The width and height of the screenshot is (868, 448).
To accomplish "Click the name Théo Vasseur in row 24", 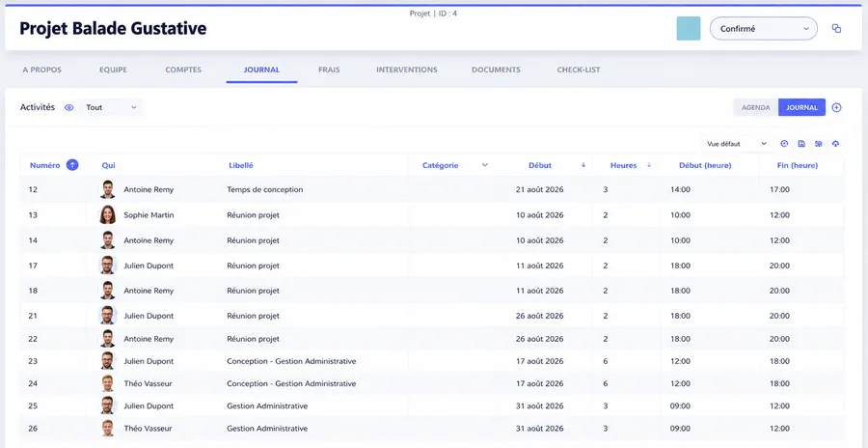I will coord(148,383).
